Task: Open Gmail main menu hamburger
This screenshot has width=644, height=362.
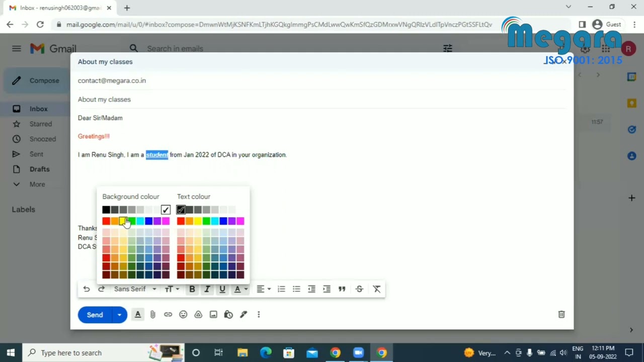Action: tap(17, 48)
